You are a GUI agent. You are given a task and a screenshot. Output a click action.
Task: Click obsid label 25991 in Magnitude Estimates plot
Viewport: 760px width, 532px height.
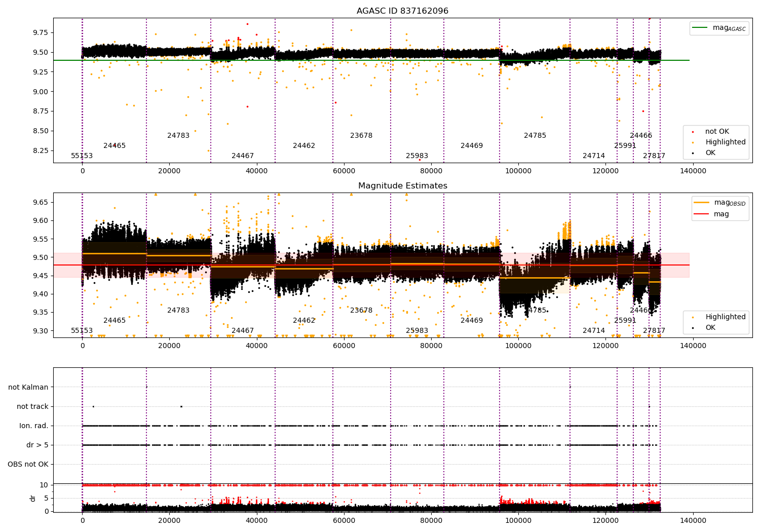pyautogui.click(x=625, y=321)
